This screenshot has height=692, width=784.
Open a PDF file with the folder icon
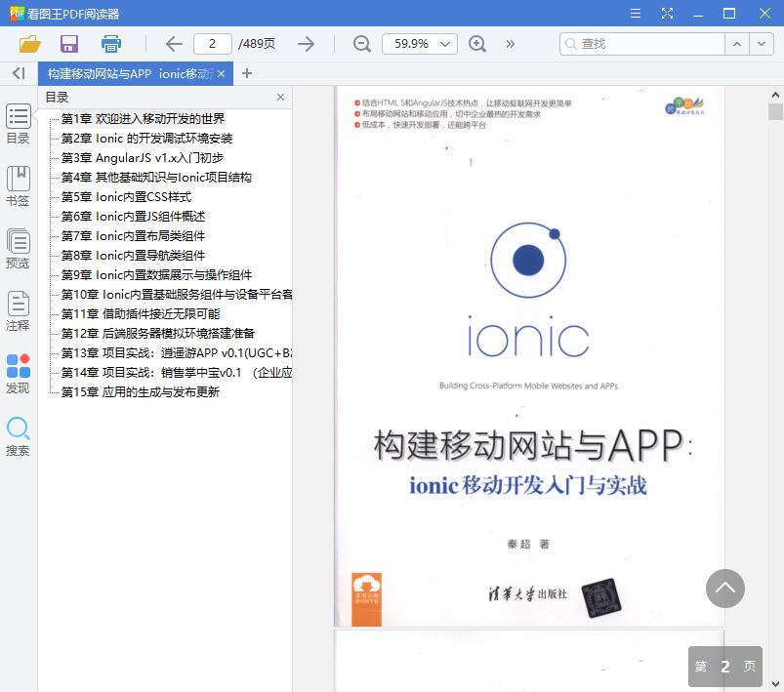coord(29,44)
